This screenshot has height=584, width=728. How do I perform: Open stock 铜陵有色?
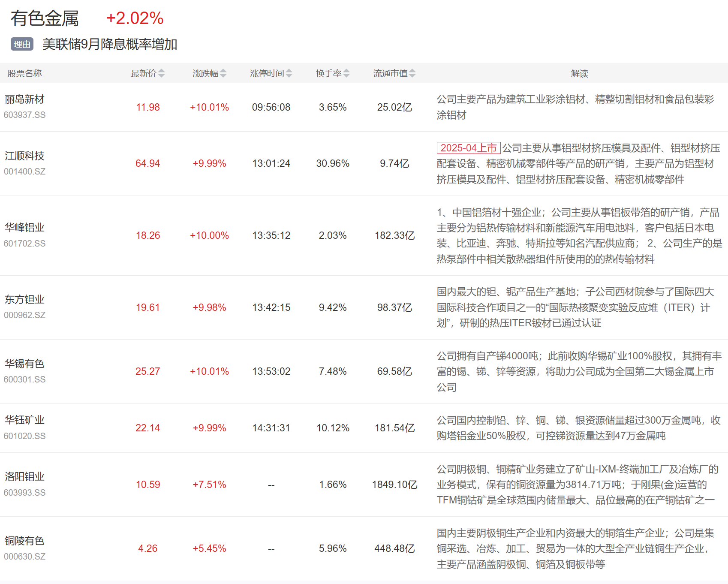click(24, 541)
